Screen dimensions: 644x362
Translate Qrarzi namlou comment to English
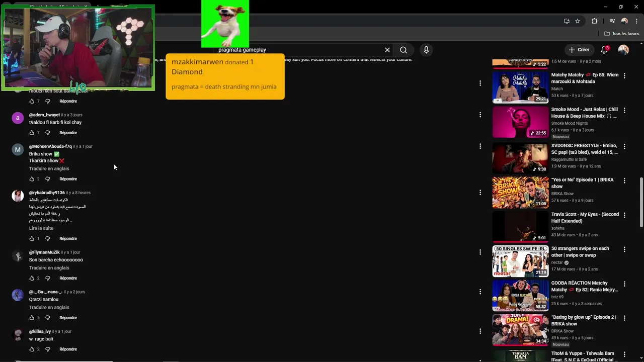click(49, 308)
